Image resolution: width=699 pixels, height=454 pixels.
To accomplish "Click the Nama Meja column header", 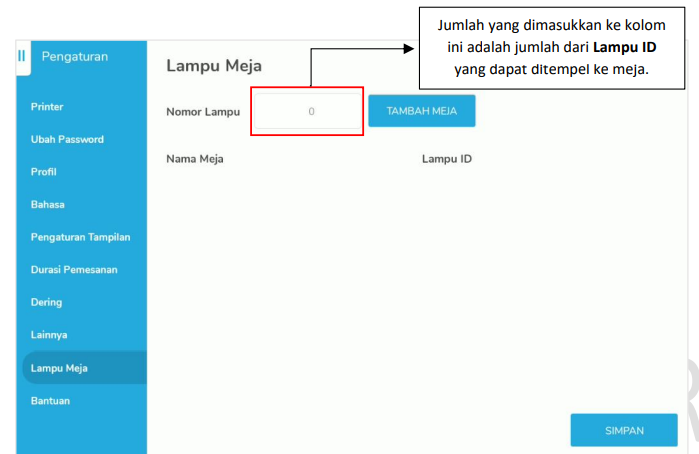I will [195, 159].
